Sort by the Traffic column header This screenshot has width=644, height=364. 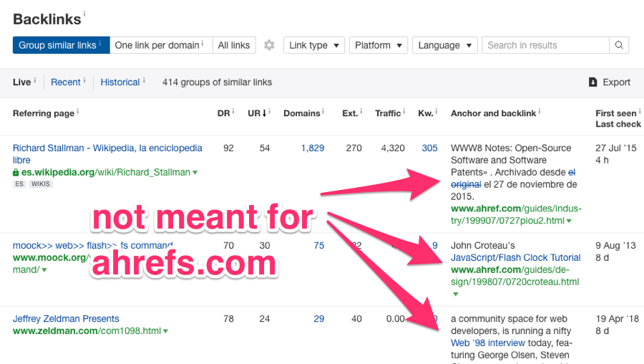(388, 113)
